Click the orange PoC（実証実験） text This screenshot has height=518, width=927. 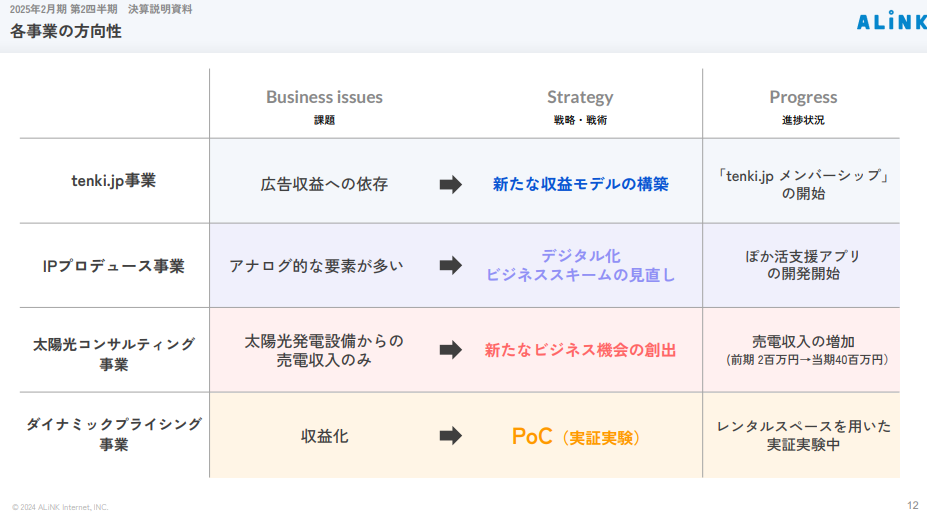576,437
